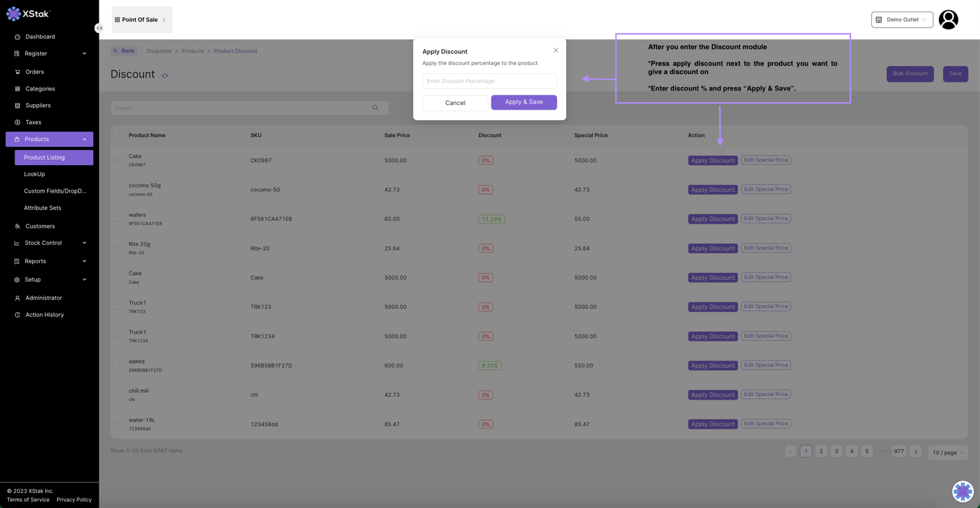The height and width of the screenshot is (508, 980).
Task: Open the user profile avatar
Action: (948, 20)
